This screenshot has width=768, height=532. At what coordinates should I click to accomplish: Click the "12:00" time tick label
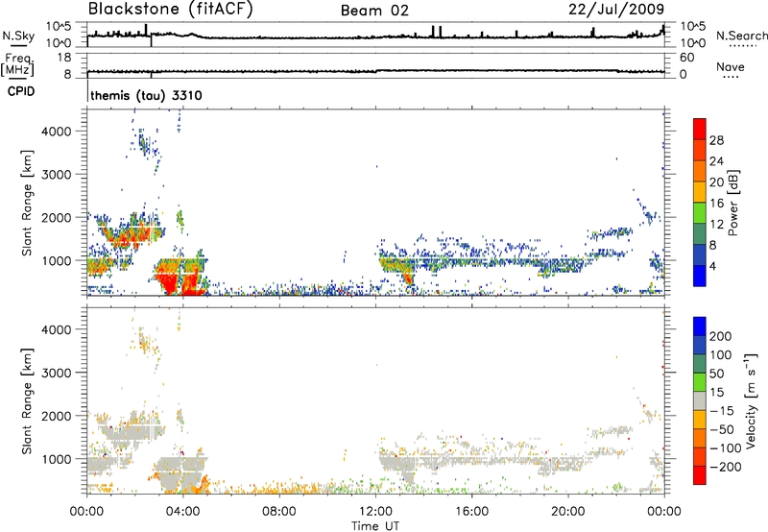(x=375, y=512)
